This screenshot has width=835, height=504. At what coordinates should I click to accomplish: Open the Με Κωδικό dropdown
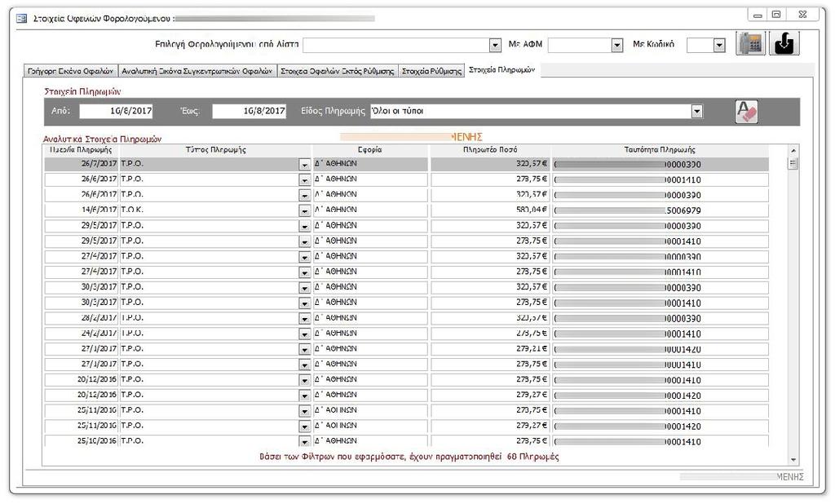[x=719, y=46]
